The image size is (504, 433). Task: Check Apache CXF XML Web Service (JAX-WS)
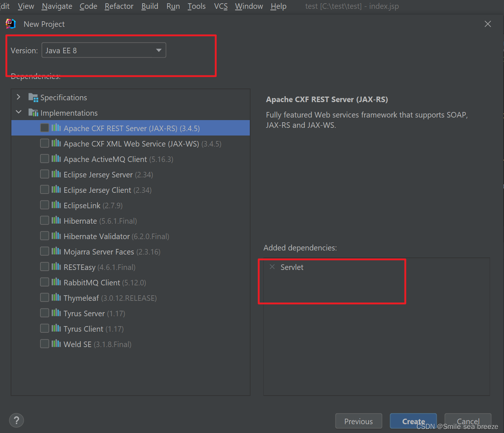(44, 143)
